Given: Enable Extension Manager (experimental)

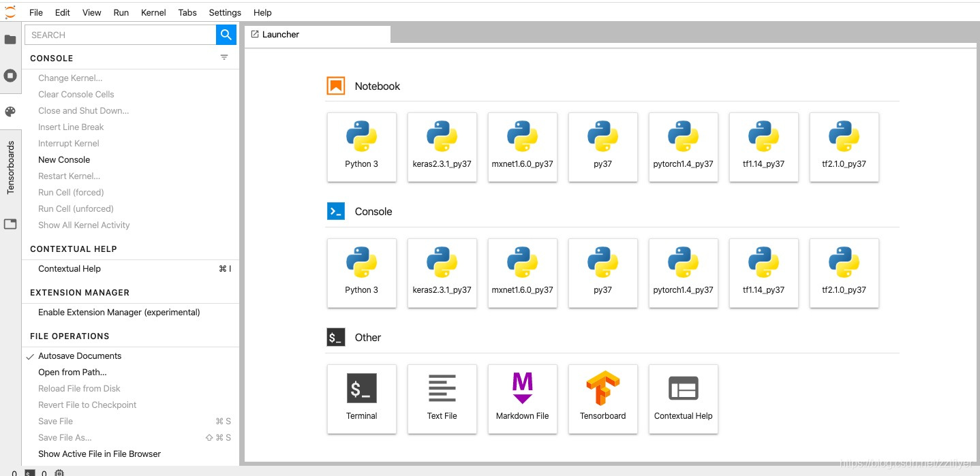Looking at the screenshot, I should tap(132, 313).
